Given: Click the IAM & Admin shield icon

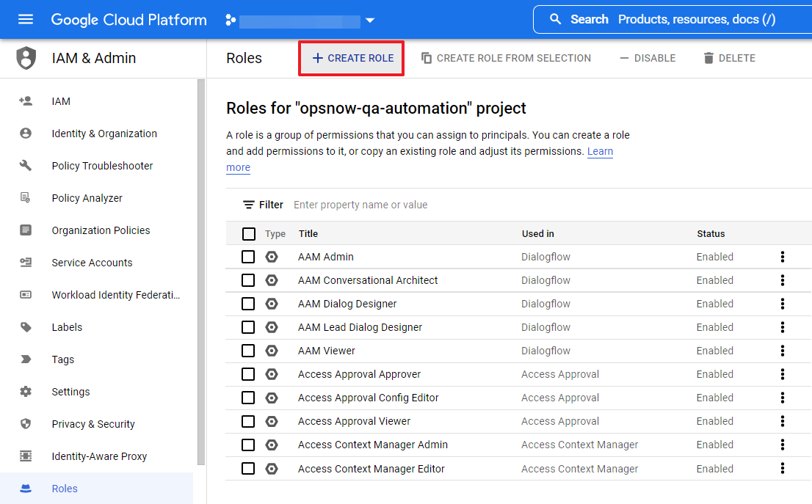Looking at the screenshot, I should point(26,58).
